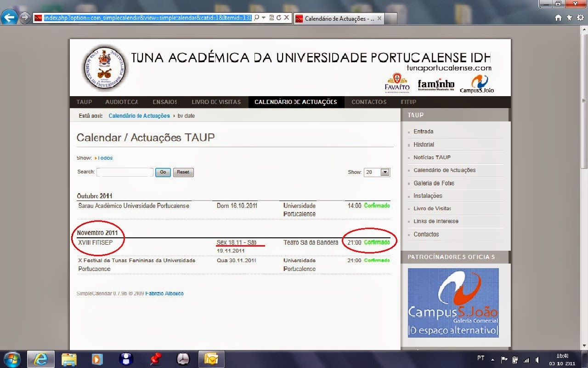Open sidebar Livro de Visitas link
588x368 pixels.
(x=432, y=208)
